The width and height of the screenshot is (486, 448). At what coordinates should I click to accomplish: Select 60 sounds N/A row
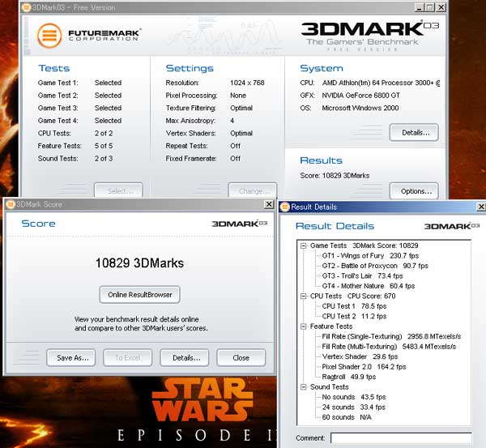347,417
